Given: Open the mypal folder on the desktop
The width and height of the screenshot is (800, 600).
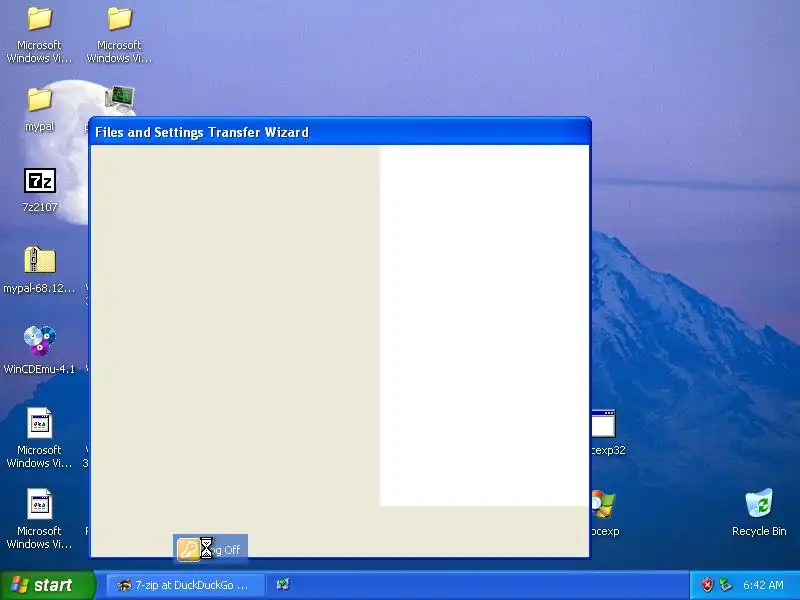Looking at the screenshot, I should 40,100.
